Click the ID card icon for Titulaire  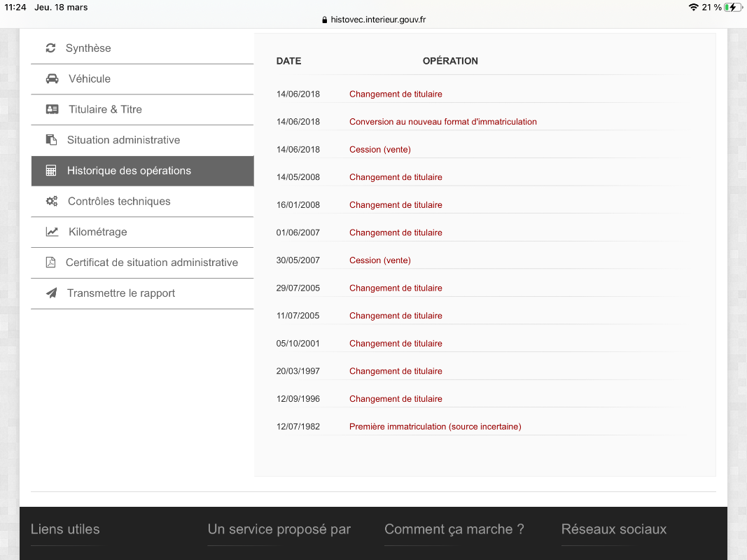pyautogui.click(x=52, y=109)
